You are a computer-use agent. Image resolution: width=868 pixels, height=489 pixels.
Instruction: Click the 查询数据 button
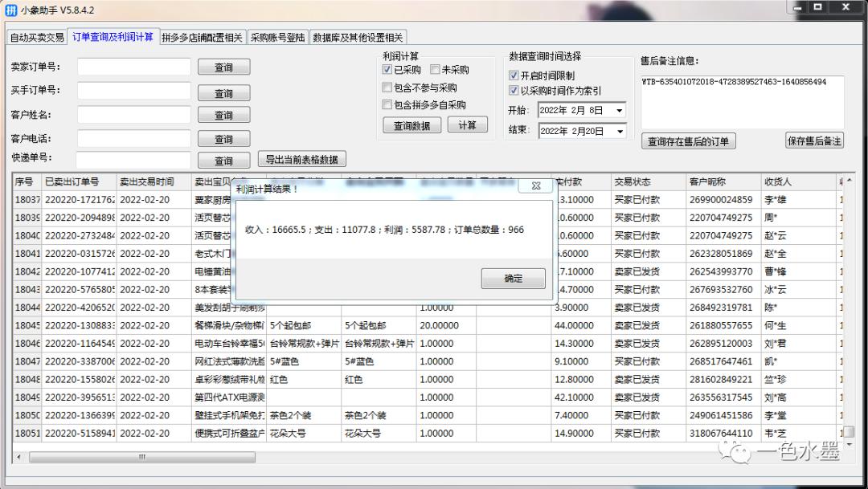point(411,125)
